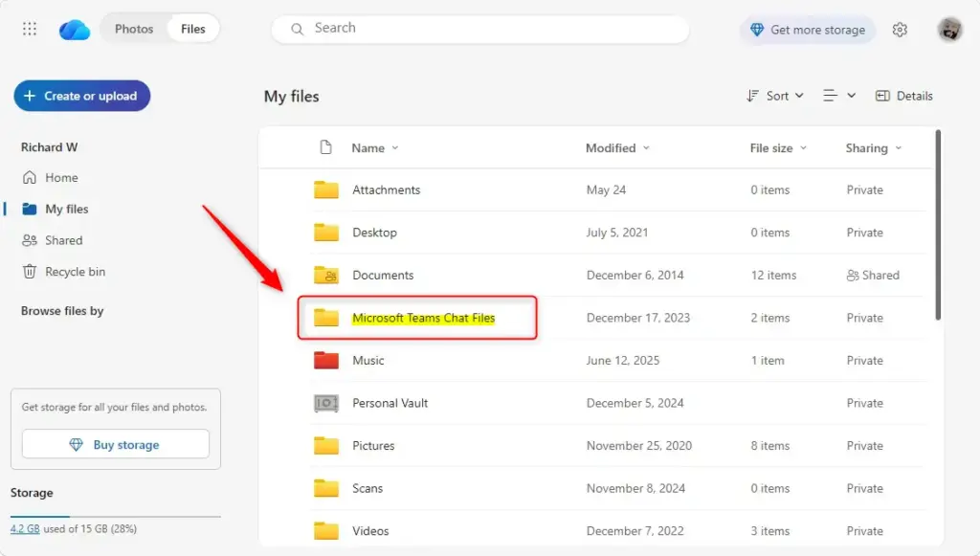Image resolution: width=980 pixels, height=556 pixels.
Task: Click the Desktop folder icon
Action: 326,233
